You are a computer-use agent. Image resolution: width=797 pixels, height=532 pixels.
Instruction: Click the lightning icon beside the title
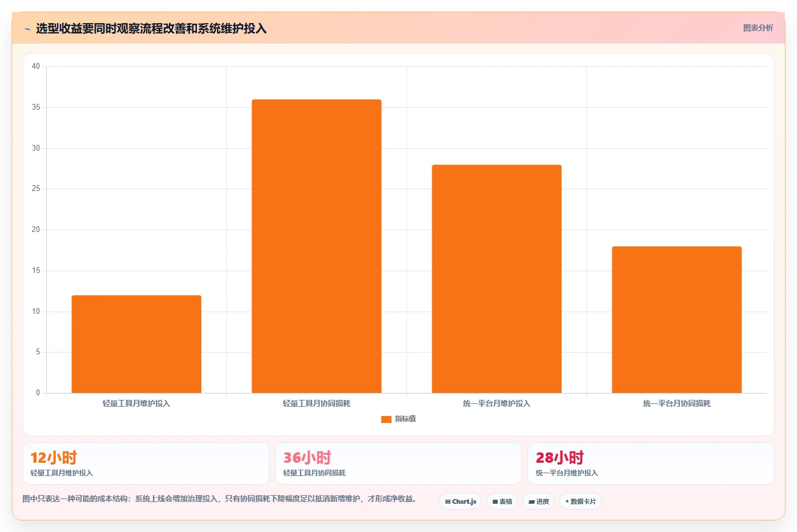[x=27, y=29]
